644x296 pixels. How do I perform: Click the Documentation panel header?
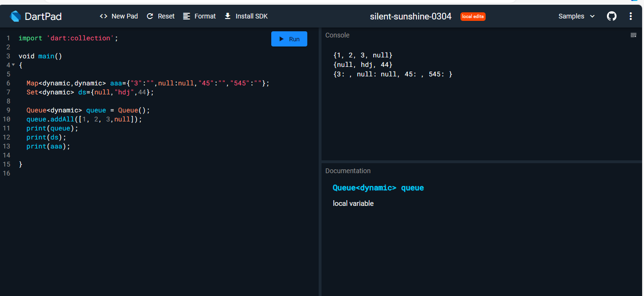pos(348,170)
